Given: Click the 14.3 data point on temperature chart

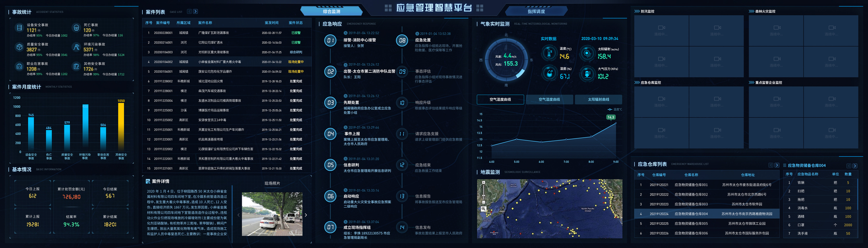Looking at the screenshot, I should click(x=615, y=123).
